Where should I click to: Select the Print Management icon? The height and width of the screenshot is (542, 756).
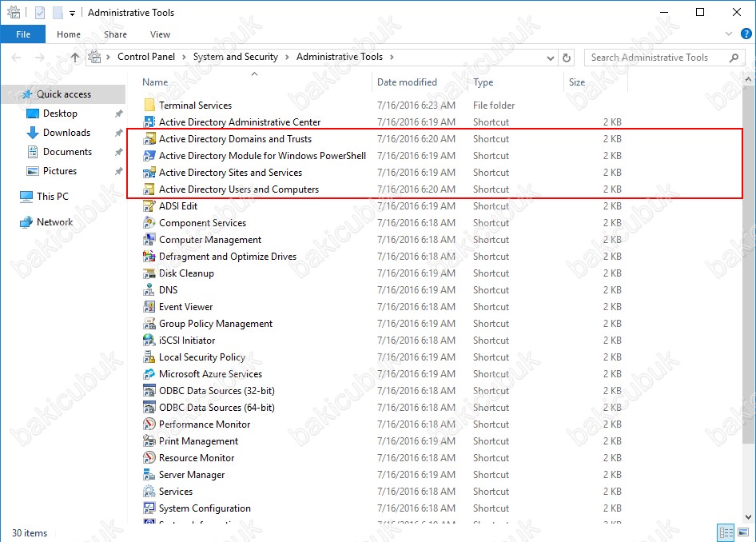click(149, 441)
